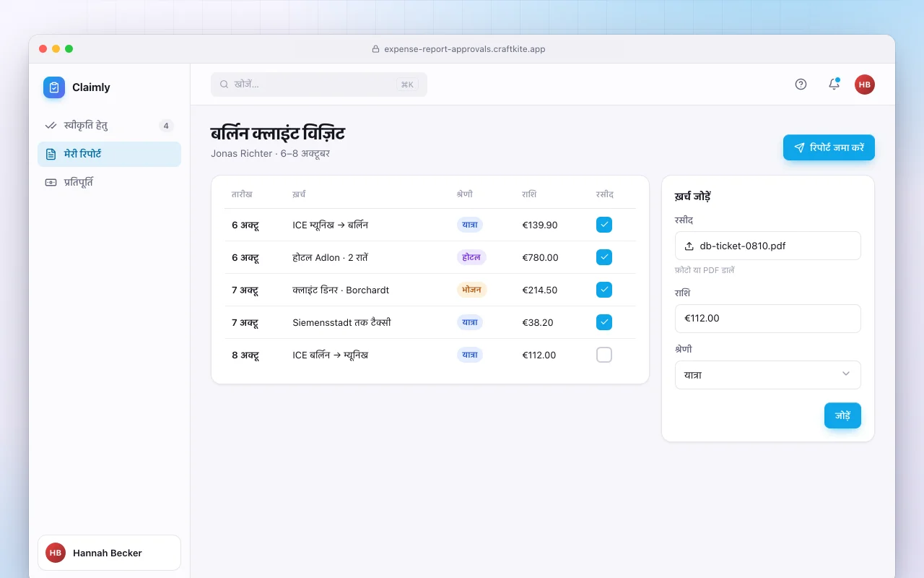
Task: Open स्वीकृति हेतु in the sidebar
Action: pyautogui.click(x=109, y=126)
